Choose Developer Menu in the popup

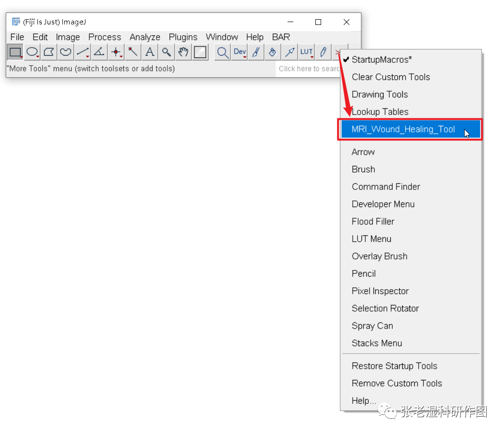pyautogui.click(x=411, y=204)
